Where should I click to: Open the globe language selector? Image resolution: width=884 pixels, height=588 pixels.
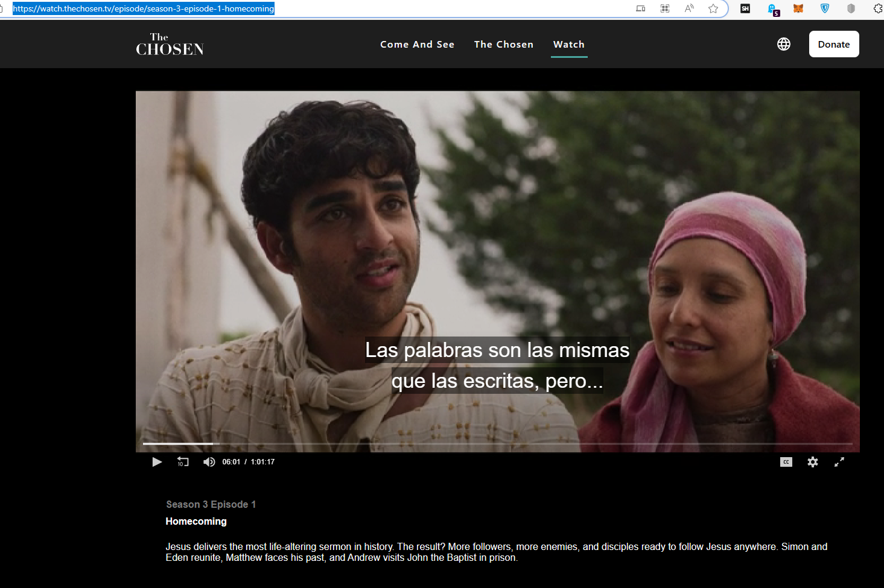tap(784, 44)
